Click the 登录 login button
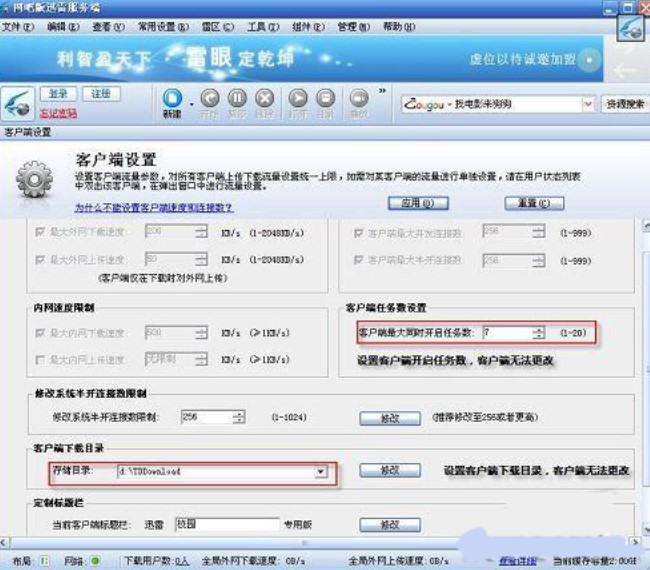Screen dimensions: 650x570 58,94
